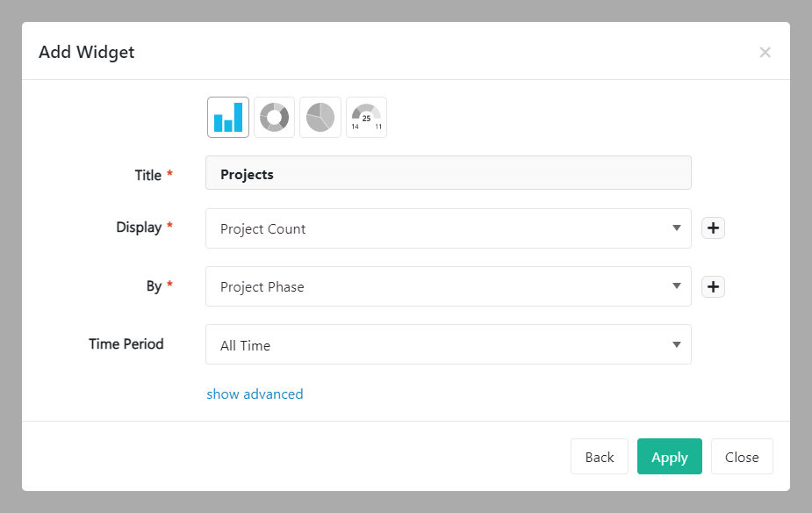
Task: Open the Project Count display dropdown
Action: point(448,228)
